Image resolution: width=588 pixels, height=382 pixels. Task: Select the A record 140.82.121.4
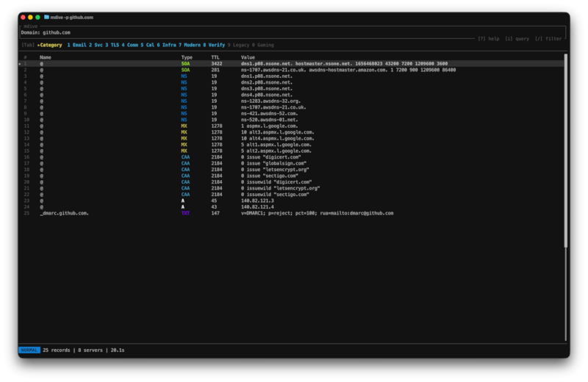pyautogui.click(x=291, y=207)
